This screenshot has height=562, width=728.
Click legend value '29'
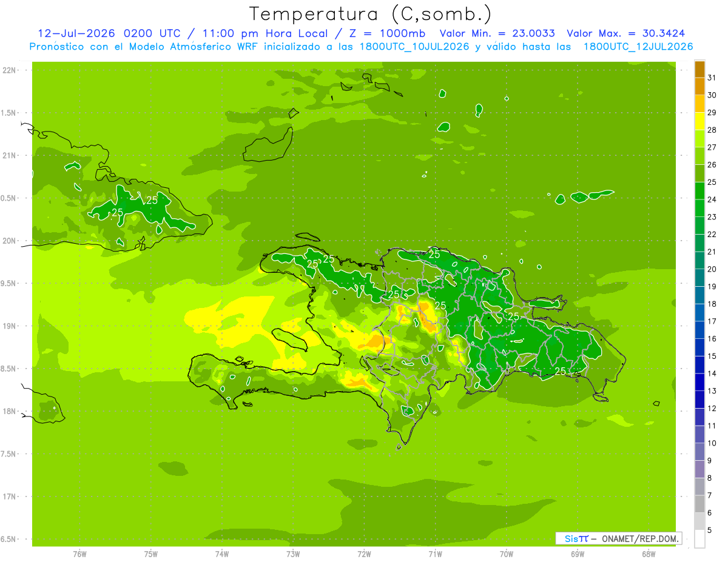point(712,113)
